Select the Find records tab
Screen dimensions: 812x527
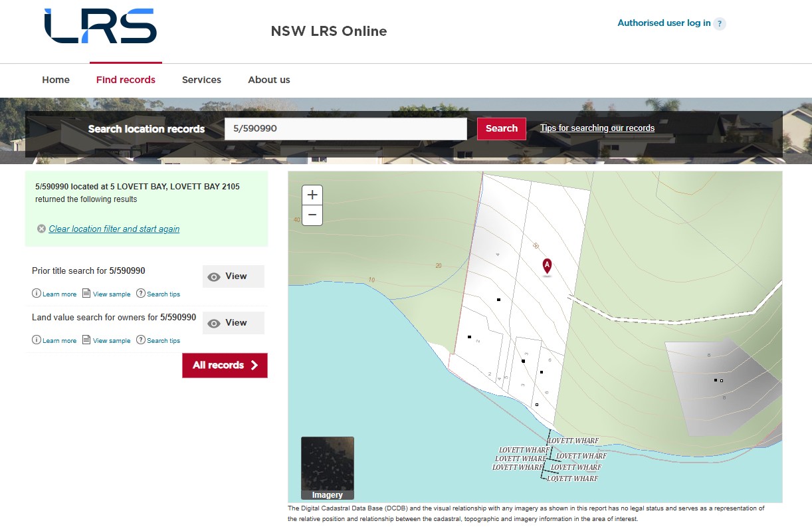(x=126, y=80)
